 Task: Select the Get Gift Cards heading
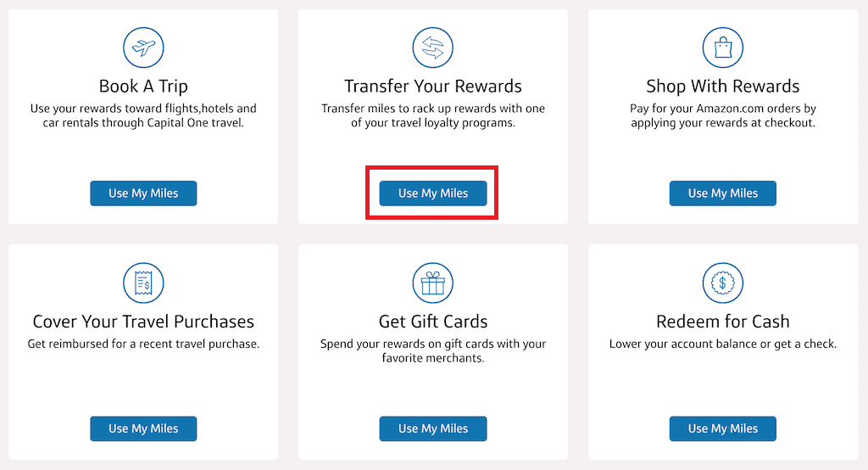[433, 322]
